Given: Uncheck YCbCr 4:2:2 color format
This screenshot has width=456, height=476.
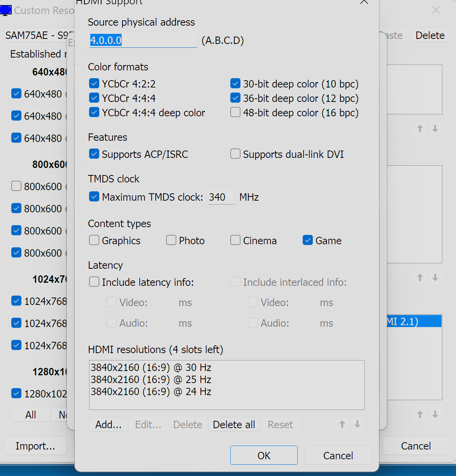Looking at the screenshot, I should click(94, 84).
